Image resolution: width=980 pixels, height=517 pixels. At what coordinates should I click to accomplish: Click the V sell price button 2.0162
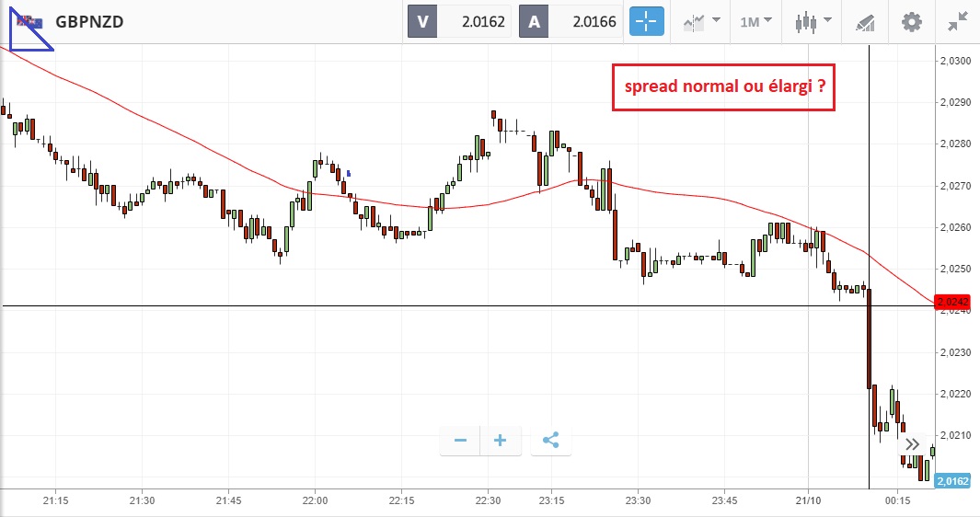460,21
